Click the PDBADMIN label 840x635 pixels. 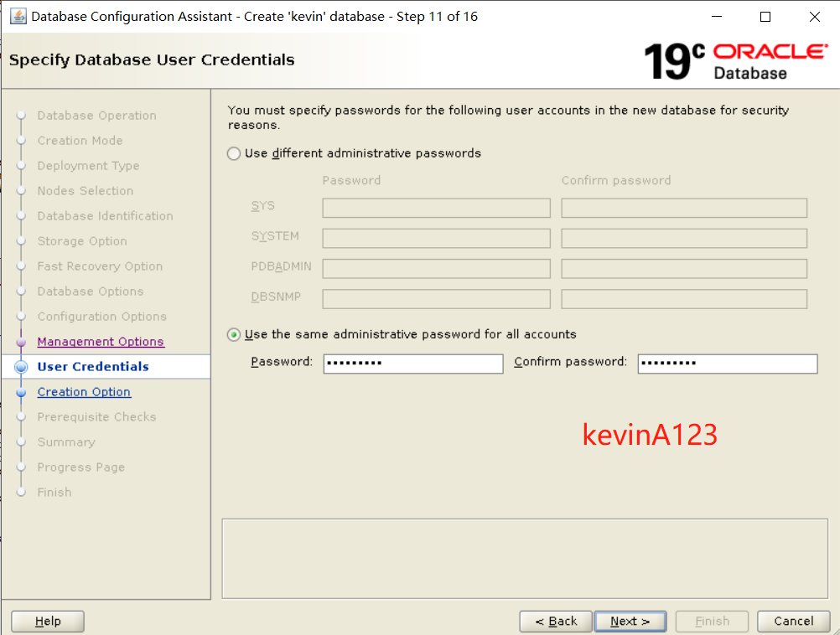click(x=281, y=266)
